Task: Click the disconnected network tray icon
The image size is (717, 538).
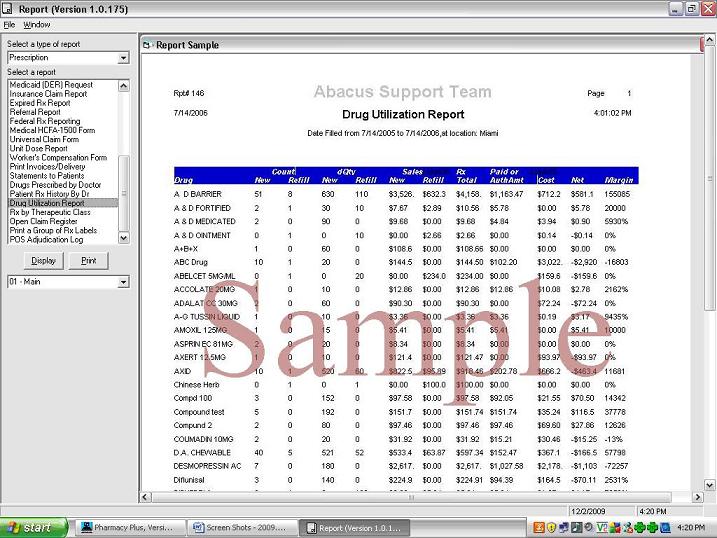Action: tap(628, 528)
